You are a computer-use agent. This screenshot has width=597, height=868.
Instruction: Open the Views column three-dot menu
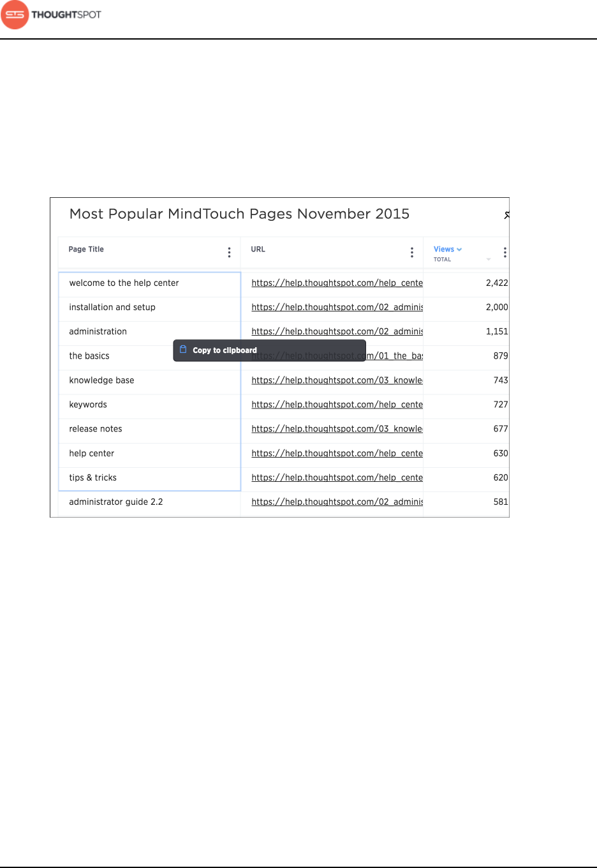[505, 253]
